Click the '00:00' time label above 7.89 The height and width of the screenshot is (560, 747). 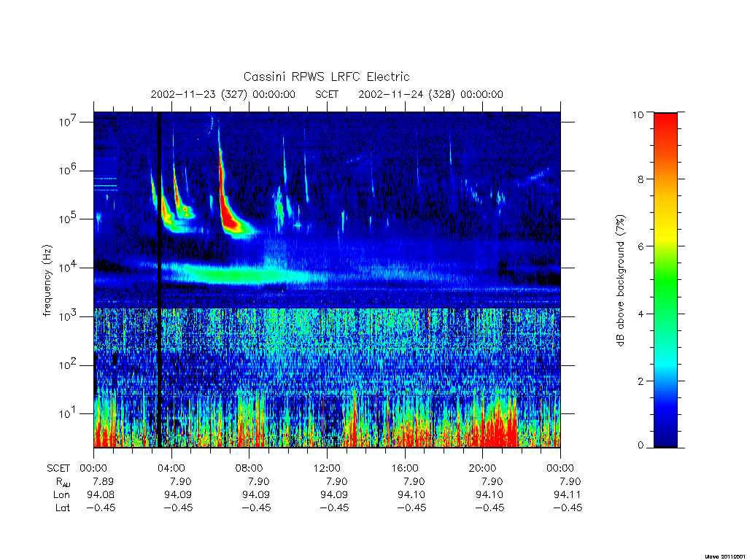click(93, 468)
